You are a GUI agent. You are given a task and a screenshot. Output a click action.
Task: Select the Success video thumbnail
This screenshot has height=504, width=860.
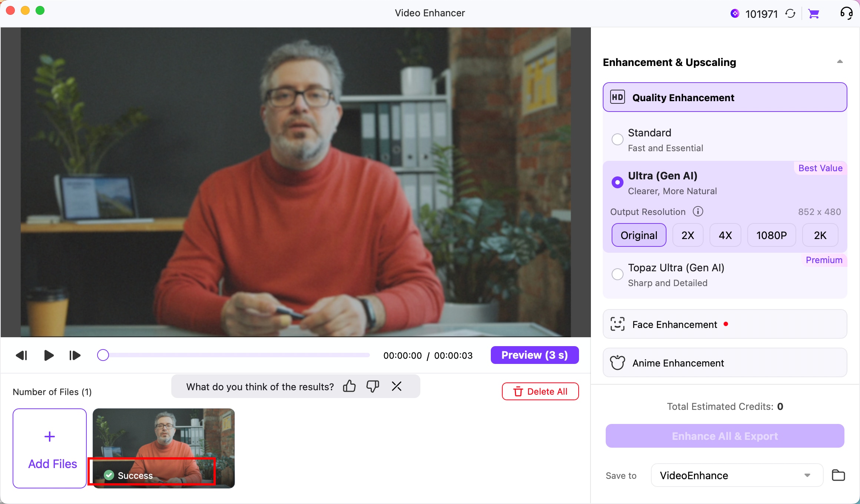click(163, 448)
